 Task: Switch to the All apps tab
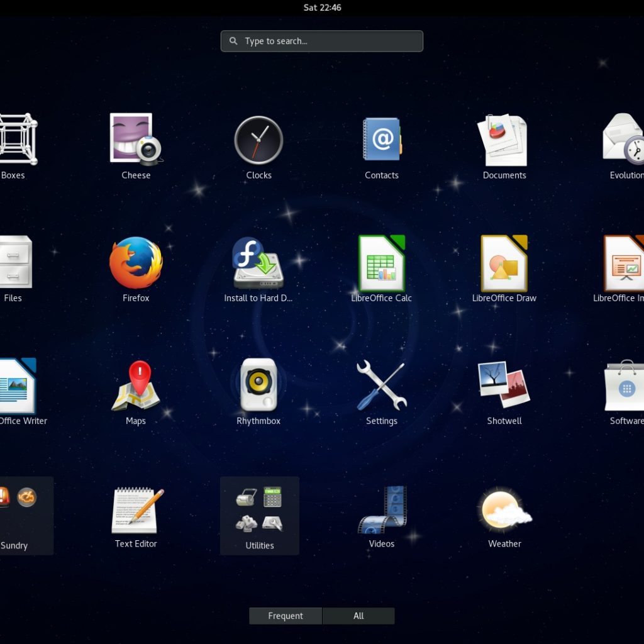[358, 616]
